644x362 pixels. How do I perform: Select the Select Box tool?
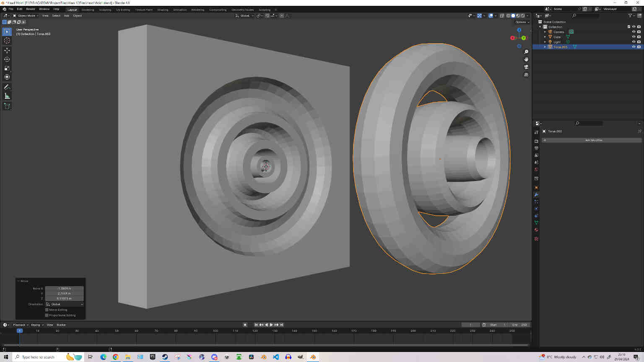pyautogui.click(x=7, y=32)
